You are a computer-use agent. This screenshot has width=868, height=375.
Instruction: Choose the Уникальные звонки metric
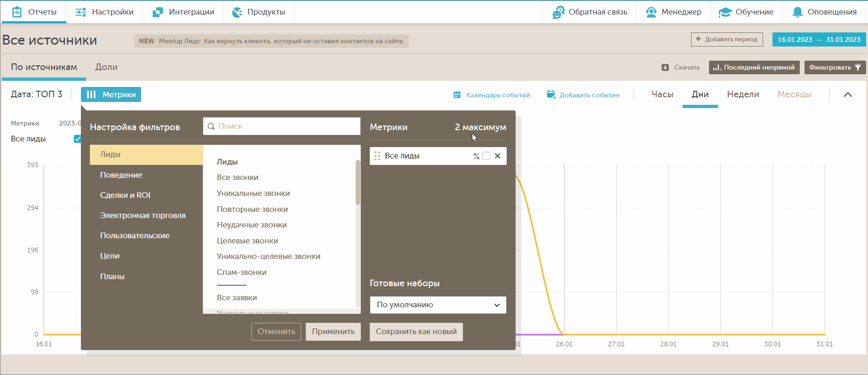pyautogui.click(x=253, y=194)
